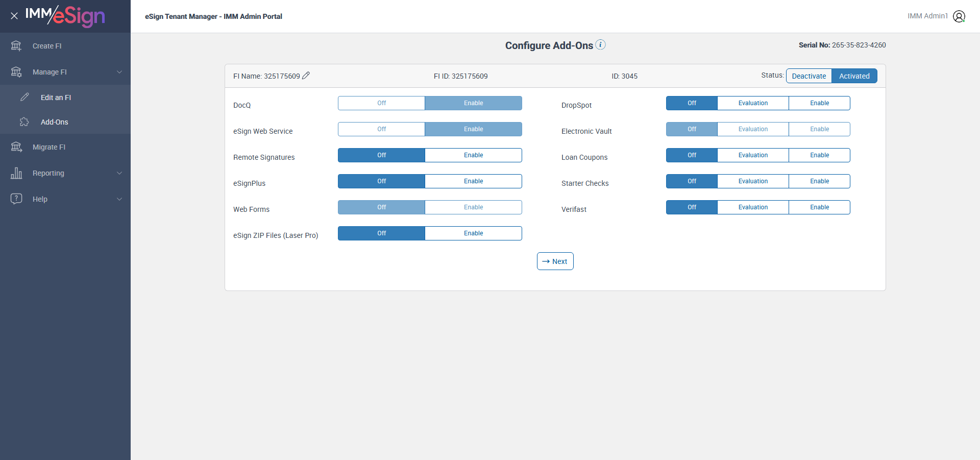
Task: Click the Activated status button
Action: point(854,76)
